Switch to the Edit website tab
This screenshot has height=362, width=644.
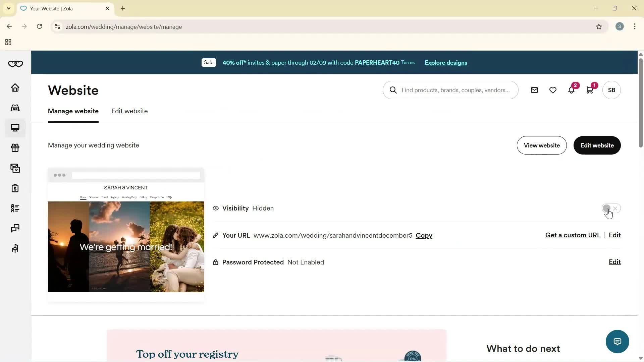pos(129,111)
